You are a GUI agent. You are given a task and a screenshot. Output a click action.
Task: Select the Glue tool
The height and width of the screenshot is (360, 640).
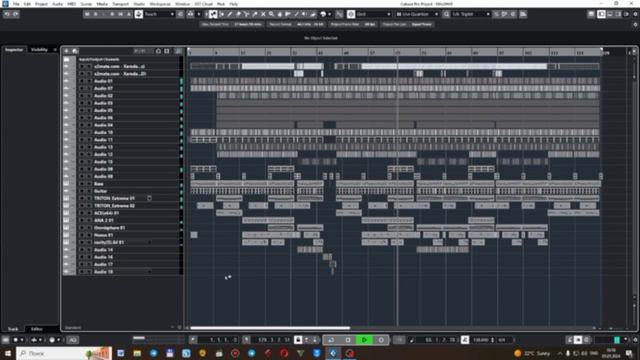coord(255,14)
